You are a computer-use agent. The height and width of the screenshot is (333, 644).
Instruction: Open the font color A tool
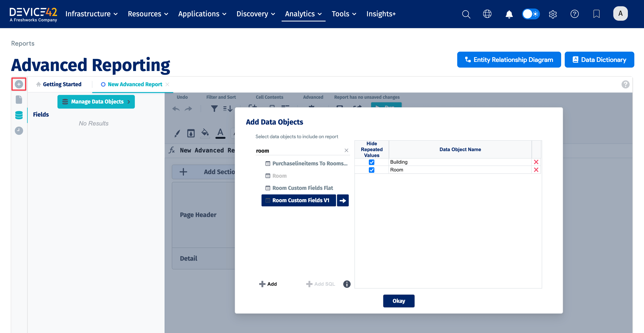coord(220,133)
